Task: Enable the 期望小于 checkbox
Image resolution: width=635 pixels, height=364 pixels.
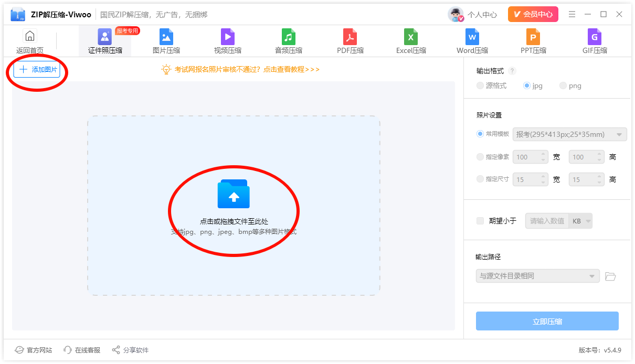Action: pos(480,221)
